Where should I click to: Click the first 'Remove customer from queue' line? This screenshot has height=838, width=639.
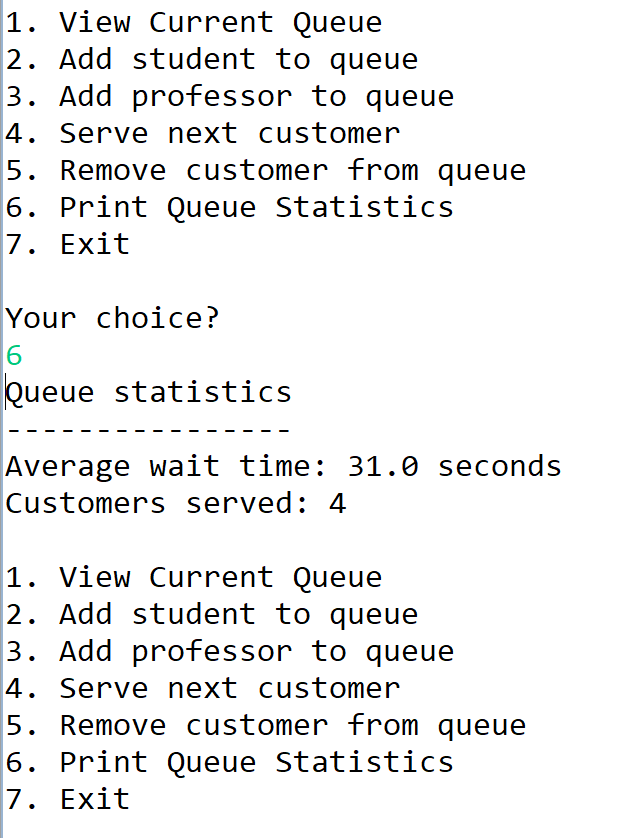[266, 171]
